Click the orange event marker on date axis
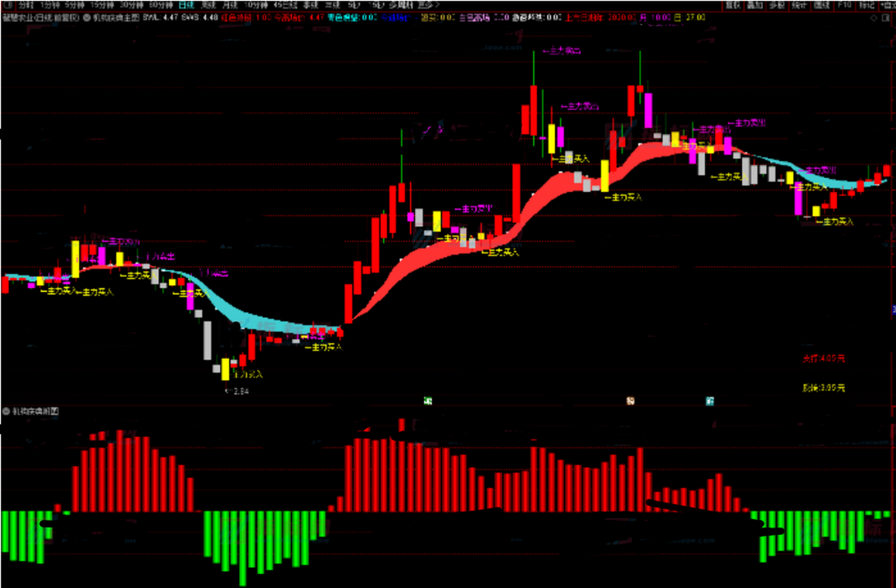Image resolution: width=896 pixels, height=588 pixels. pos(630,401)
